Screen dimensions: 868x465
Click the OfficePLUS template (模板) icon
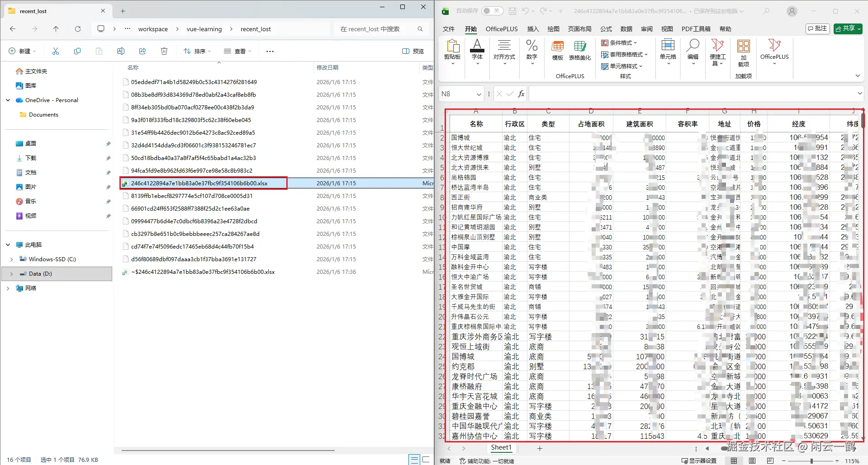[557, 51]
